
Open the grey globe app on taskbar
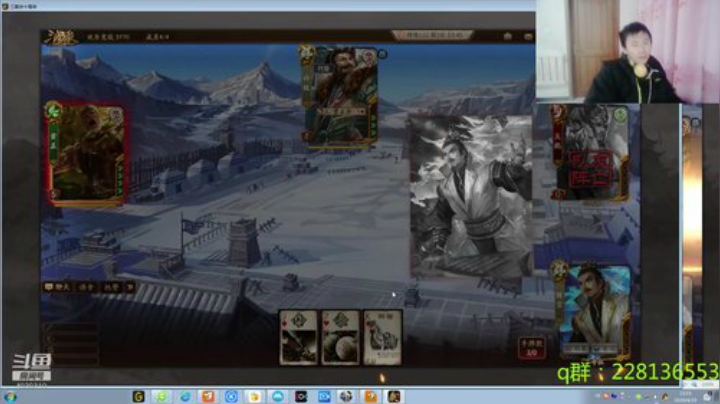coord(347,396)
